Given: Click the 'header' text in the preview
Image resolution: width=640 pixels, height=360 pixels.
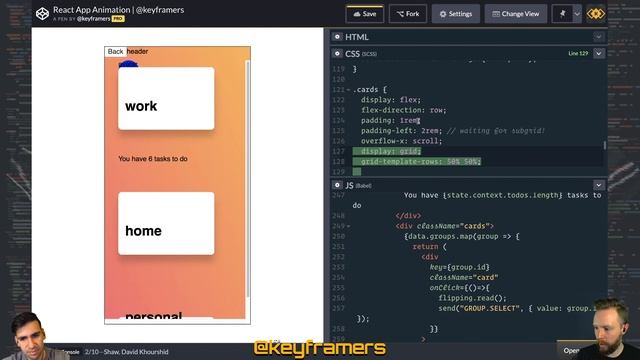Looking at the screenshot, I should 138,51.
